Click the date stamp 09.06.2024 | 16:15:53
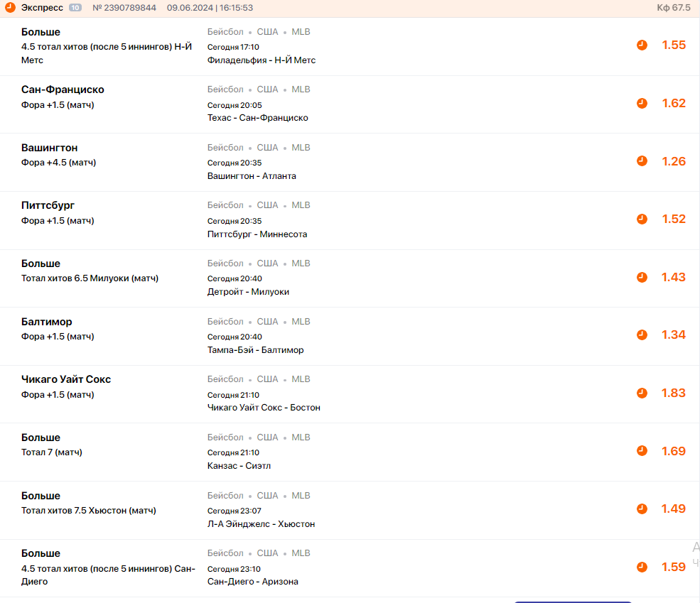This screenshot has height=603, width=700. (210, 8)
